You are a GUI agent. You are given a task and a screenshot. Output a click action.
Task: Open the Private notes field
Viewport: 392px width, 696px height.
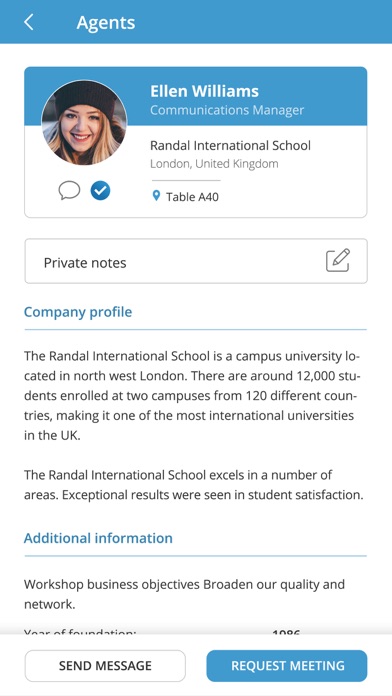(x=196, y=261)
